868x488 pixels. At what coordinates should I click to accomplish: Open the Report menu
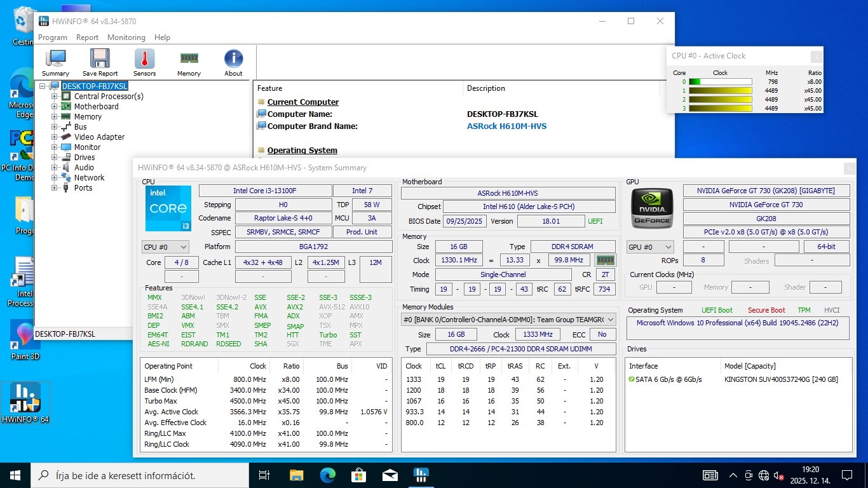click(x=87, y=37)
